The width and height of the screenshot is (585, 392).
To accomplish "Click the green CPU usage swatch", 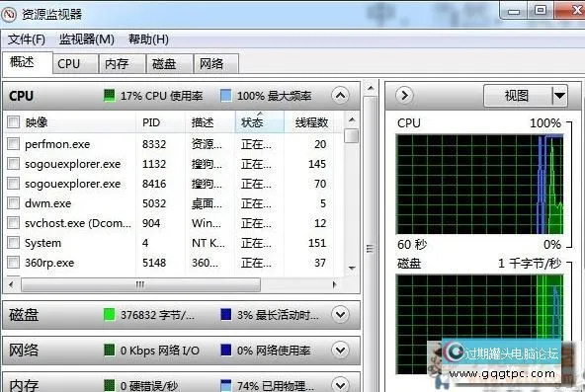I will 110,96.
